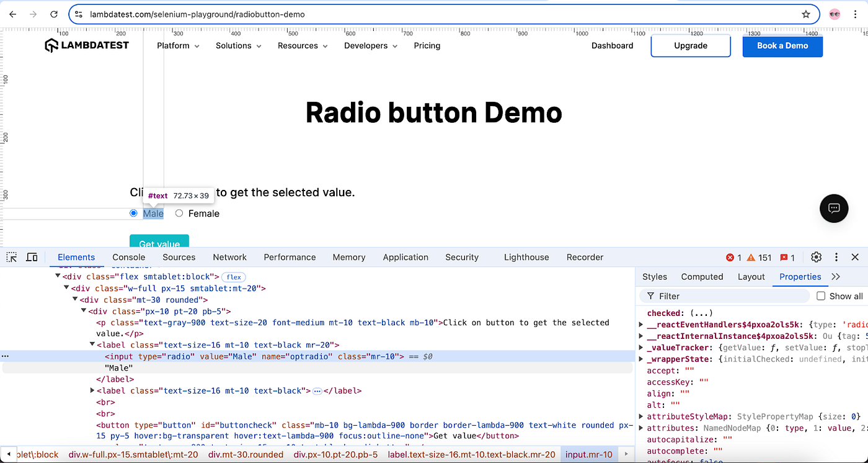Select the Female radio button

(x=179, y=213)
